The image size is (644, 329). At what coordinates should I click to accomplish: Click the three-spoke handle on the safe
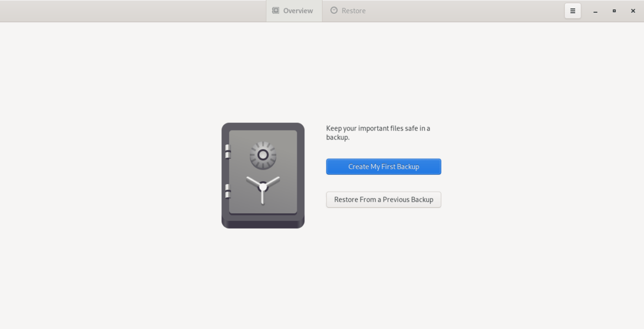tap(263, 187)
